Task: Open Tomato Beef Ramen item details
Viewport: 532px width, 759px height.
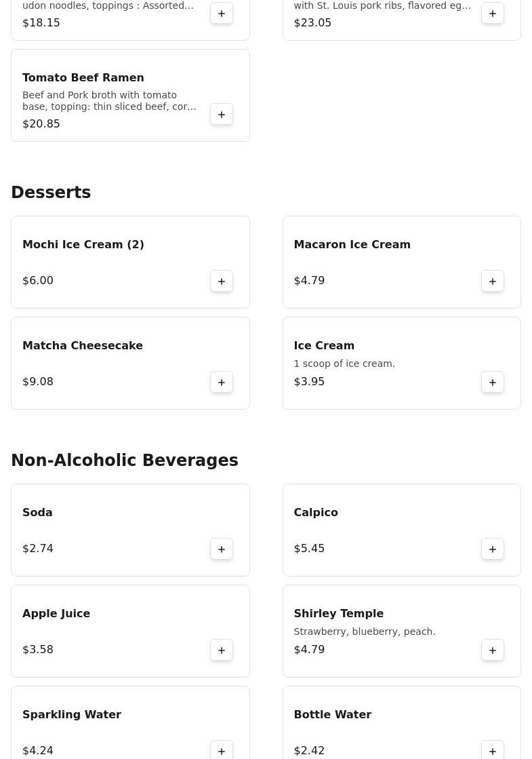Action: [83, 78]
